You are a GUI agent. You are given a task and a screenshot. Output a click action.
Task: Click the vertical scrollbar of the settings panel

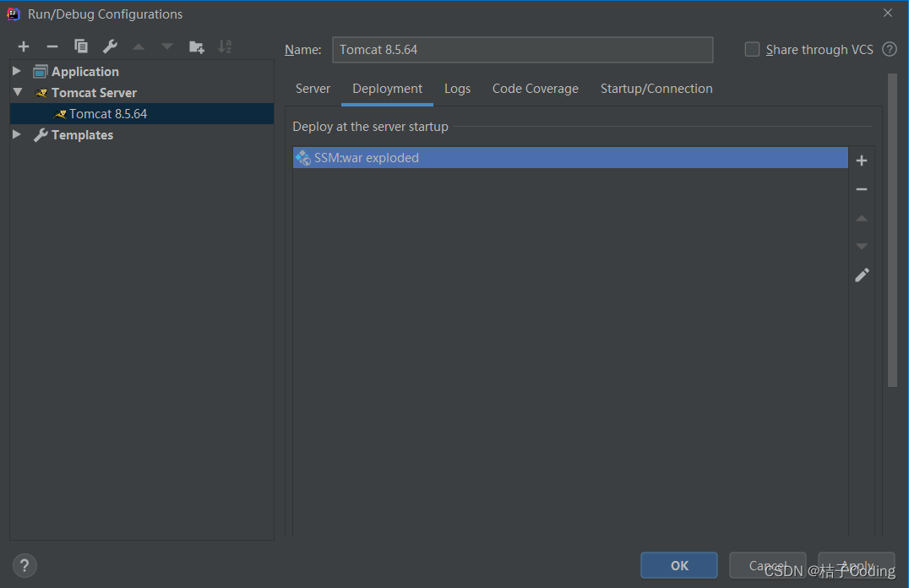(892, 230)
